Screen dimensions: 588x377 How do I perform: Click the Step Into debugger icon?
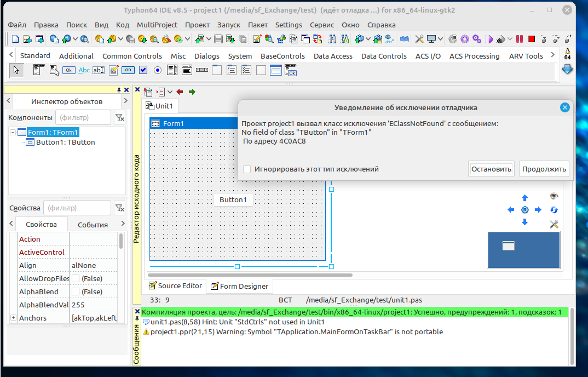pyautogui.click(x=544, y=39)
